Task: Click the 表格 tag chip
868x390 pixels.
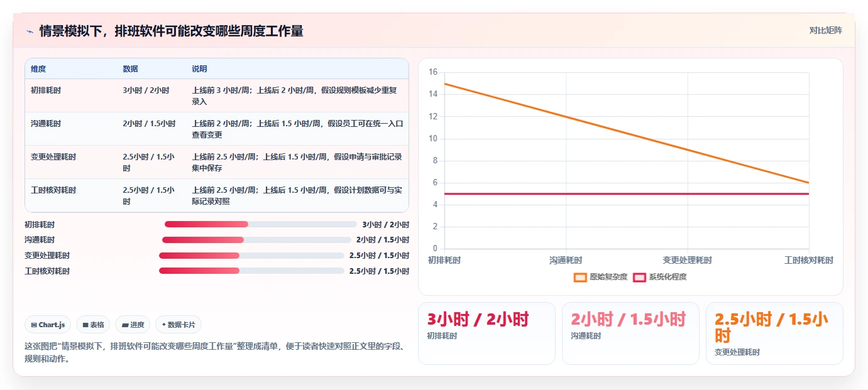Action: [93, 325]
